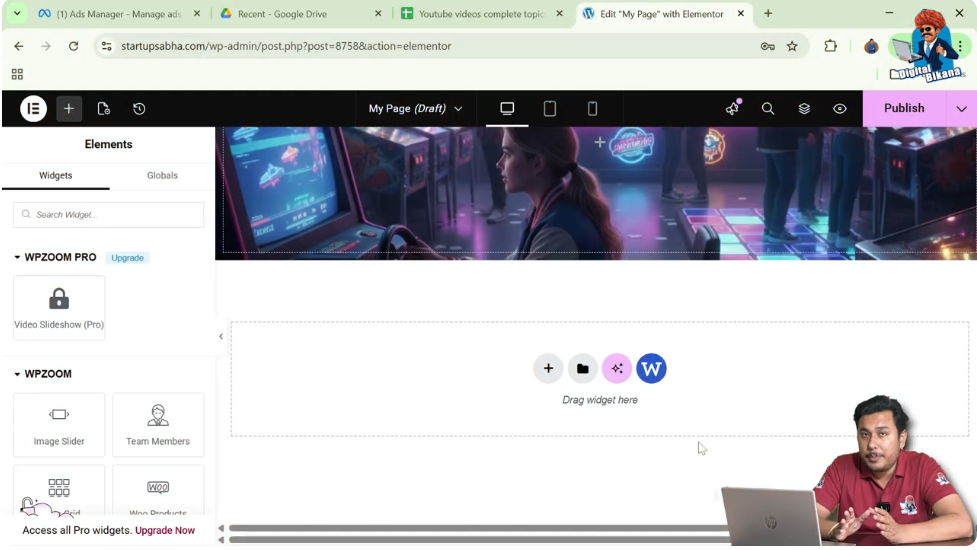Switch to the Widgets tab

point(55,176)
